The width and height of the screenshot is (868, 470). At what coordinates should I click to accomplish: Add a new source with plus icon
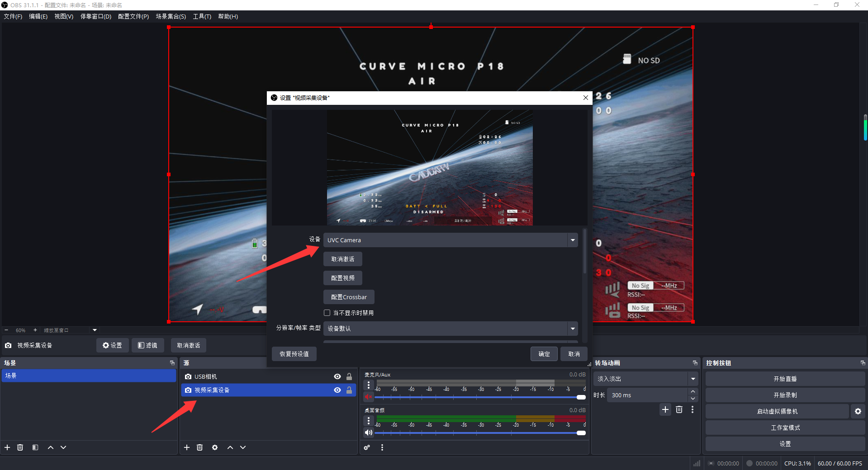pos(187,447)
